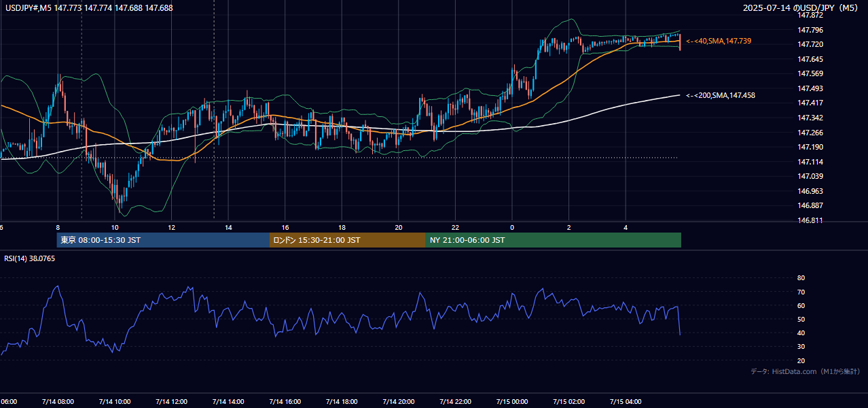Click price axis value 146.811
Image resolution: width=868 pixels, height=408 pixels.
811,220
